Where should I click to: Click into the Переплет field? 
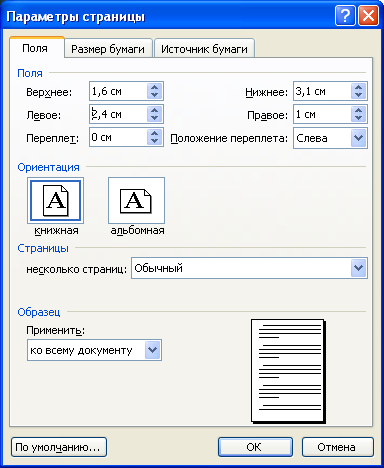click(118, 137)
